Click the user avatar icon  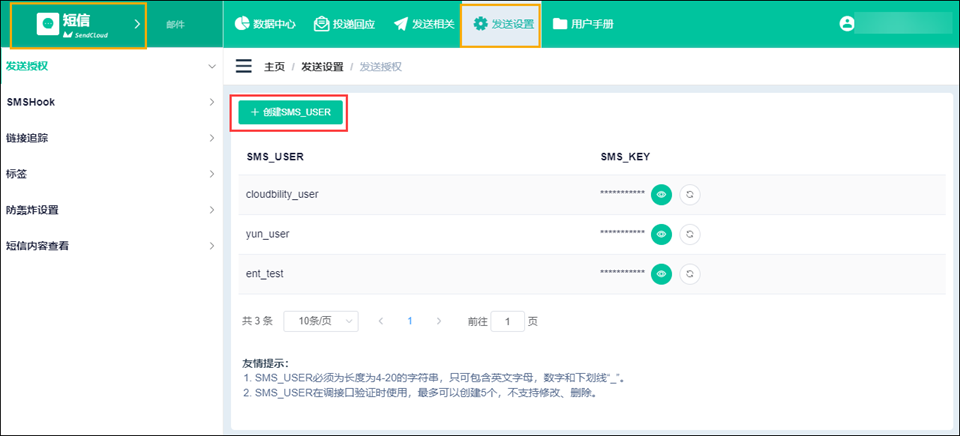coord(848,23)
